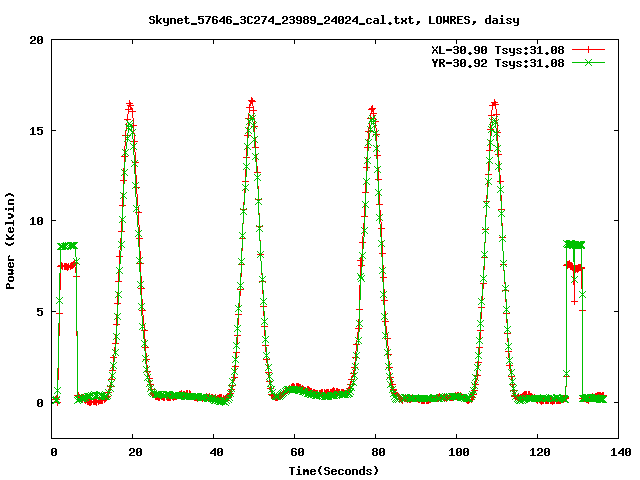This screenshot has width=640, height=480.
Task: Click the small bump near 60 seconds
Action: point(296,388)
